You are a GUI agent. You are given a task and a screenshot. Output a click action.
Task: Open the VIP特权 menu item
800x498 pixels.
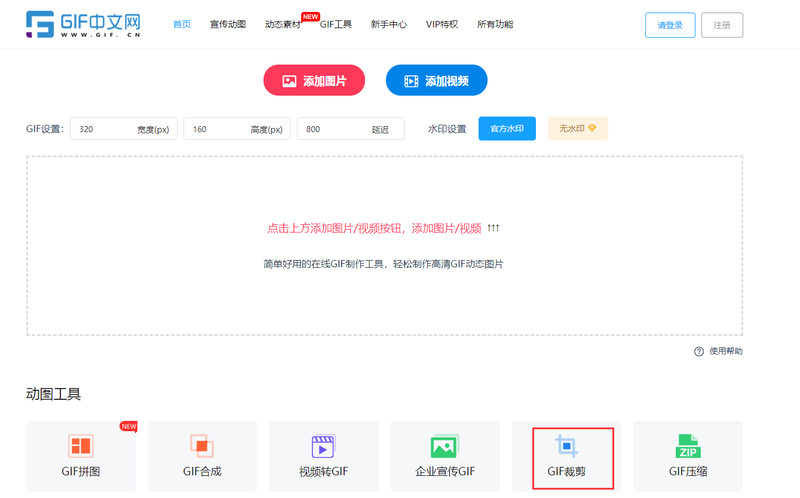coord(442,24)
